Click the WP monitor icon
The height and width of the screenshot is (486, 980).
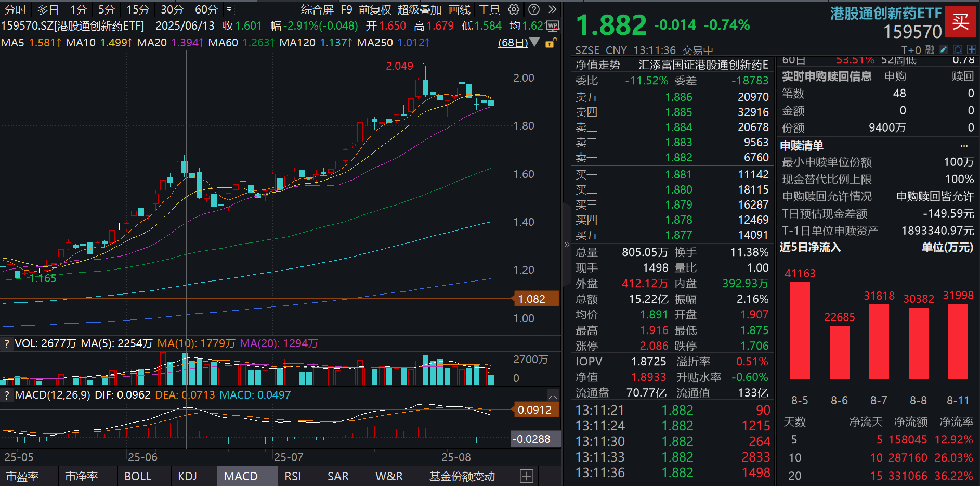click(x=553, y=25)
